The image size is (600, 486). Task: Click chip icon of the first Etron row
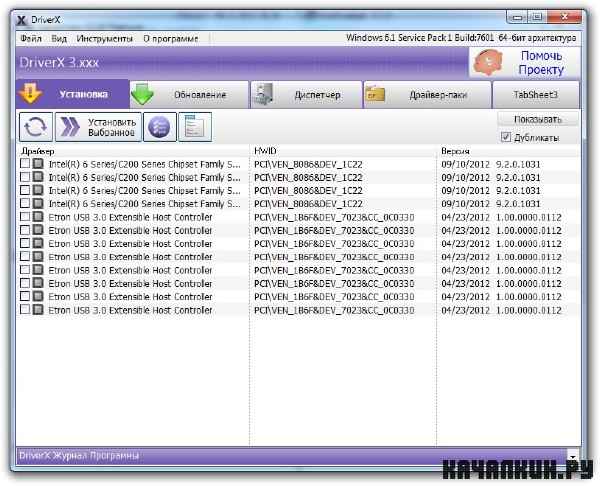tap(38, 217)
